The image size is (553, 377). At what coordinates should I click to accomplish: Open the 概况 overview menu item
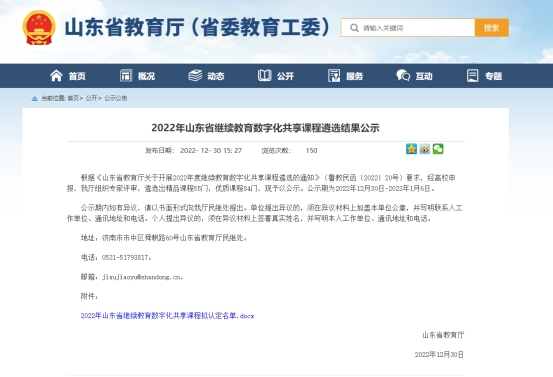138,76
